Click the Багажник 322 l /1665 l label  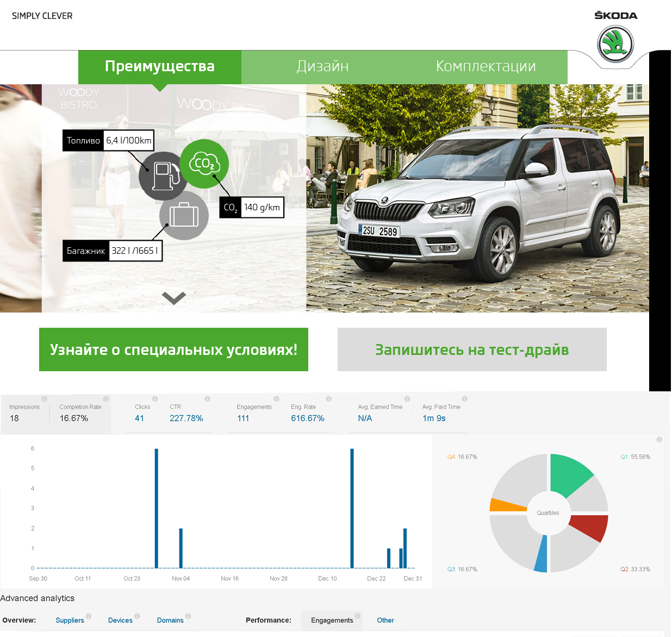[x=113, y=251]
